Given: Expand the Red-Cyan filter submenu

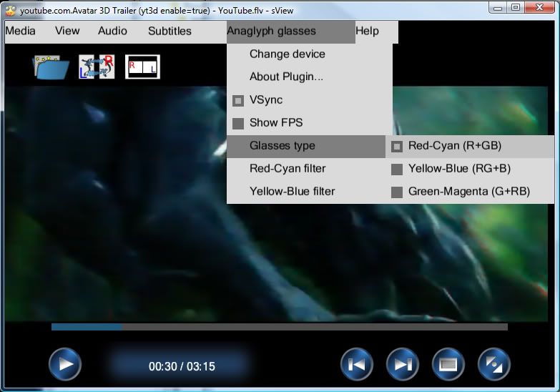Looking at the screenshot, I should coord(306,169).
